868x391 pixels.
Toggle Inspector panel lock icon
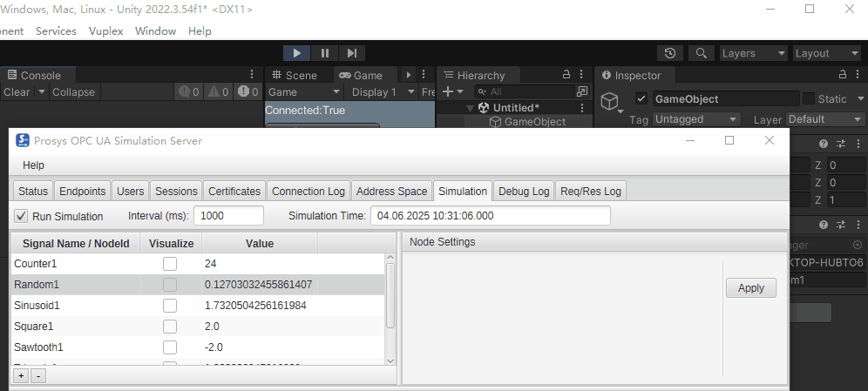coord(843,74)
